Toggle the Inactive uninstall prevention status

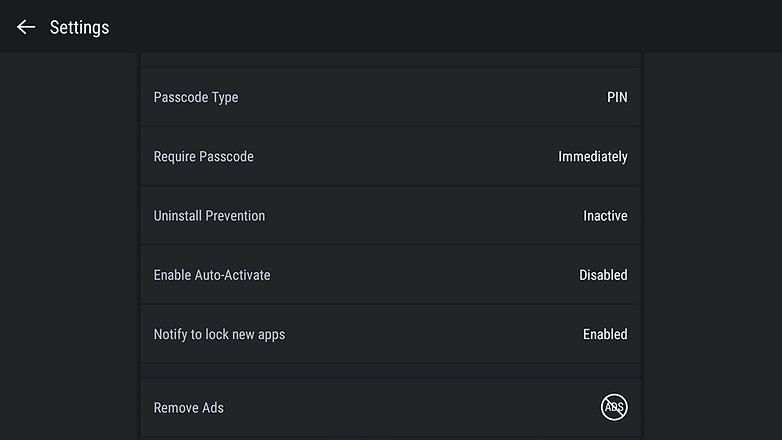point(605,216)
